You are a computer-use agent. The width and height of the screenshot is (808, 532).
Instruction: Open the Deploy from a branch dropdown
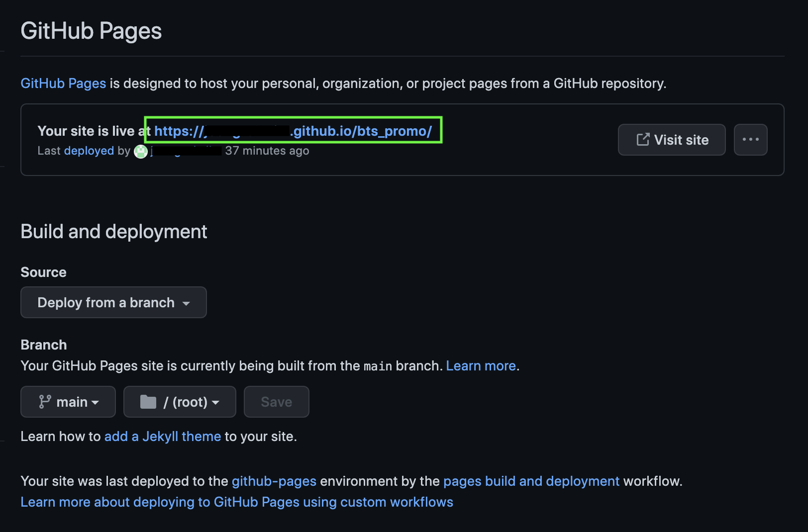113,302
